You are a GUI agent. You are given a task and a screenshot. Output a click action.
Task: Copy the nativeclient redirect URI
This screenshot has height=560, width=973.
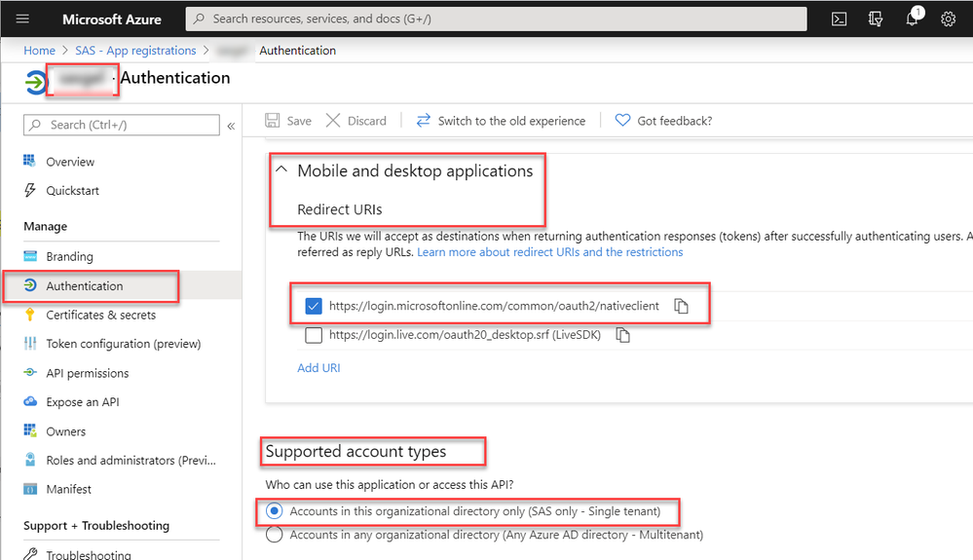coord(682,306)
